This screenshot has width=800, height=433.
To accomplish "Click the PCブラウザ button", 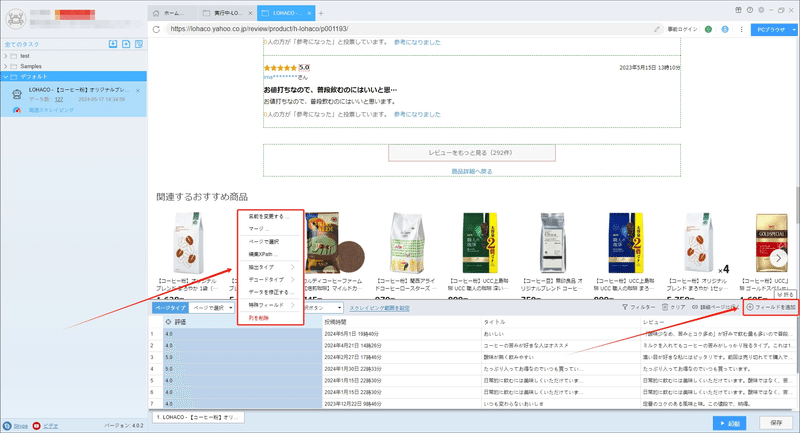I will (x=770, y=30).
